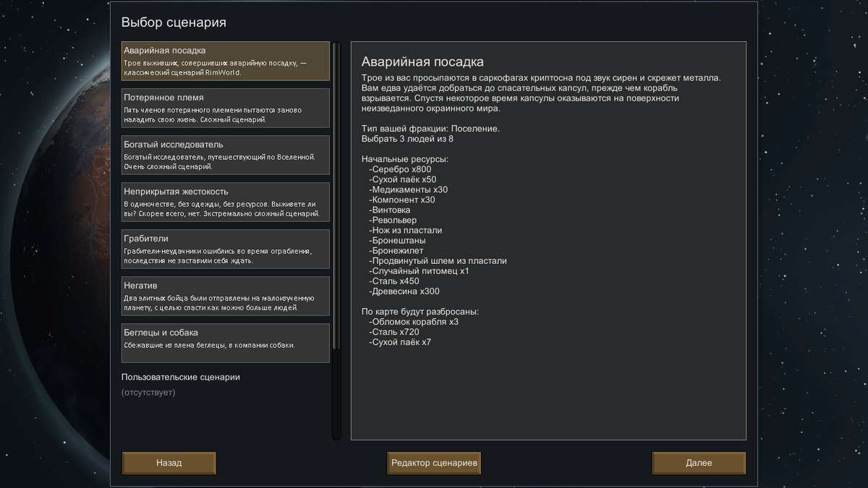Click the -Револьвер item line
This screenshot has height=488, width=868.
393,220
